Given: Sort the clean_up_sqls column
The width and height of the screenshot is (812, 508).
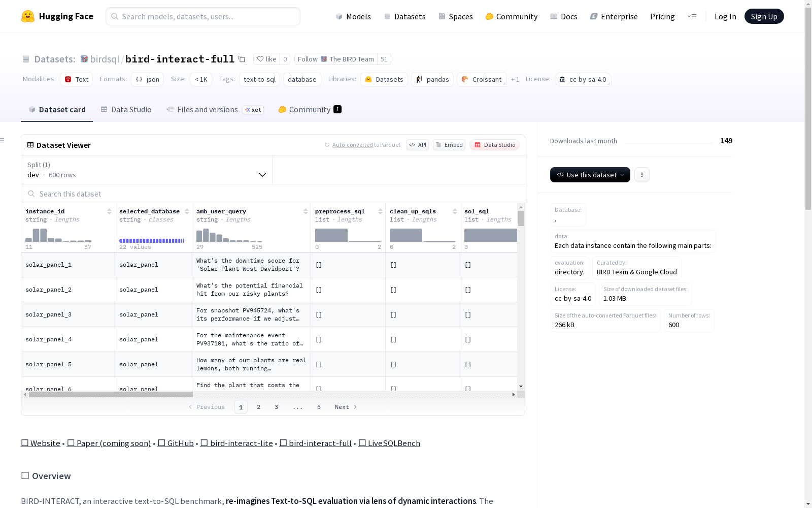Looking at the screenshot, I should 455,211.
